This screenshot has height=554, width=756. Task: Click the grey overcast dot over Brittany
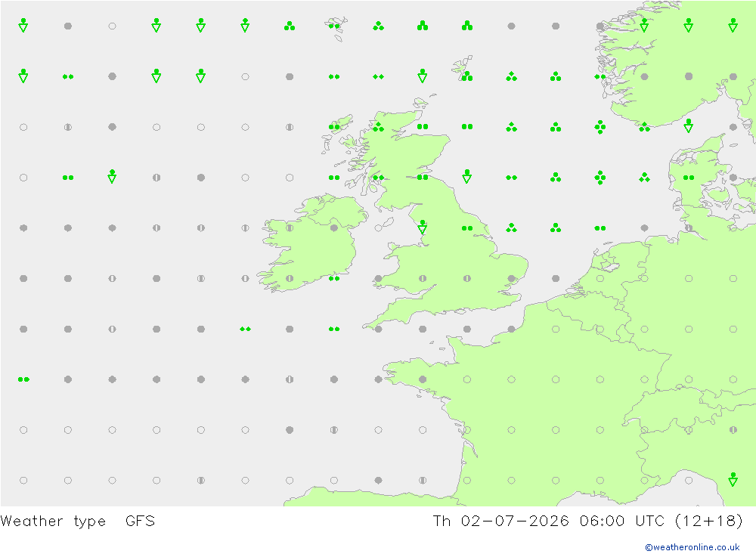point(423,379)
